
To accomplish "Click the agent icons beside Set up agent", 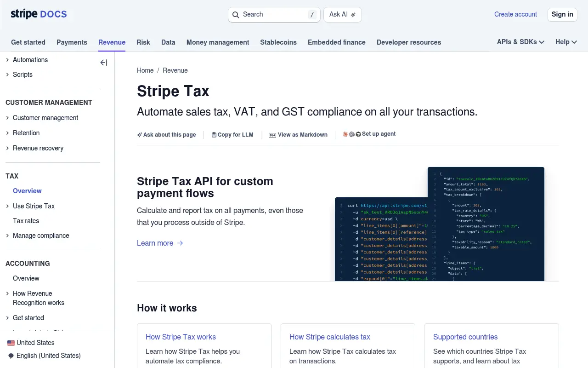I will 352,134.
